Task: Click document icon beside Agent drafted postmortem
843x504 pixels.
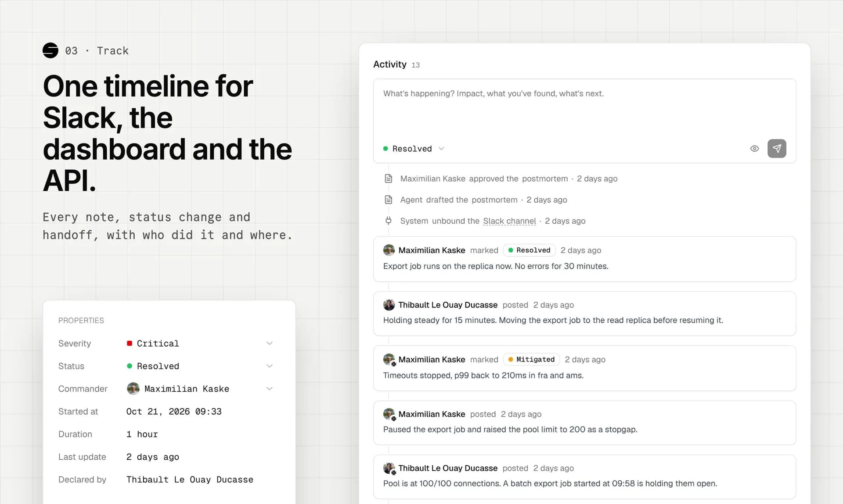Action: (389, 200)
